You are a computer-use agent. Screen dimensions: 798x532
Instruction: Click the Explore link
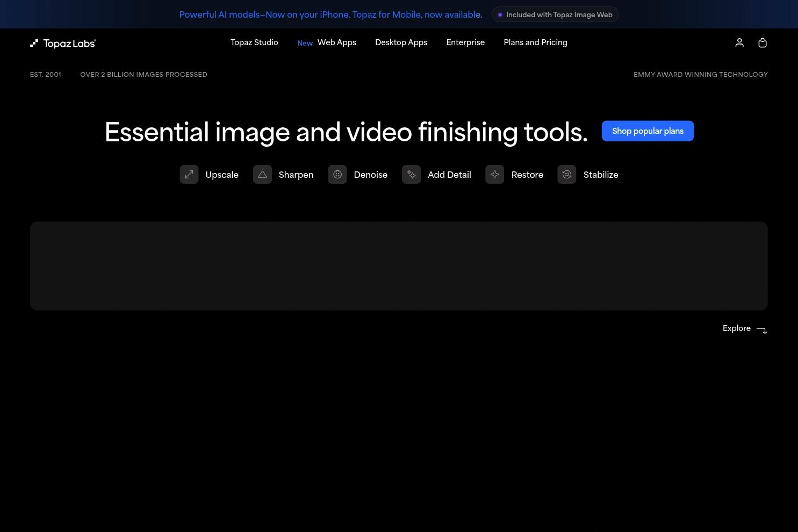point(737,328)
